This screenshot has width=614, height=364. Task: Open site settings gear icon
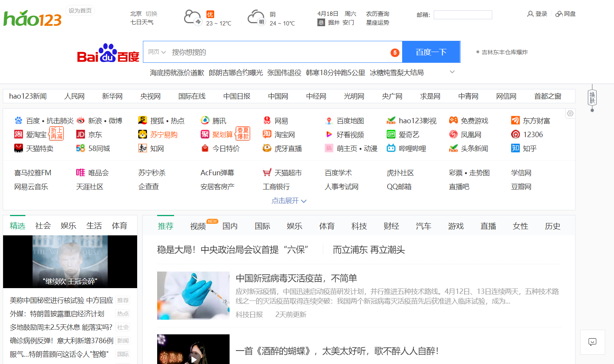coord(570,113)
